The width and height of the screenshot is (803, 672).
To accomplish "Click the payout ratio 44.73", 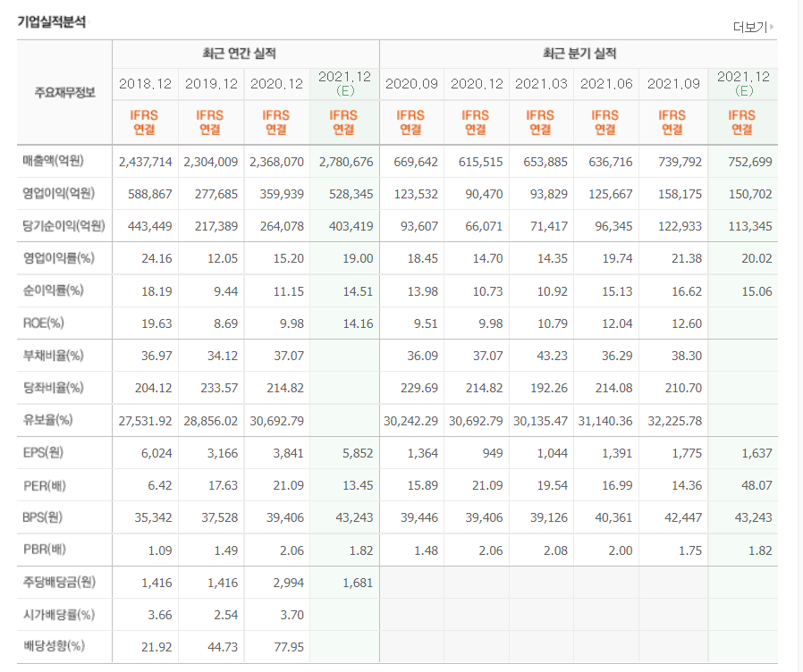I will 223,648.
